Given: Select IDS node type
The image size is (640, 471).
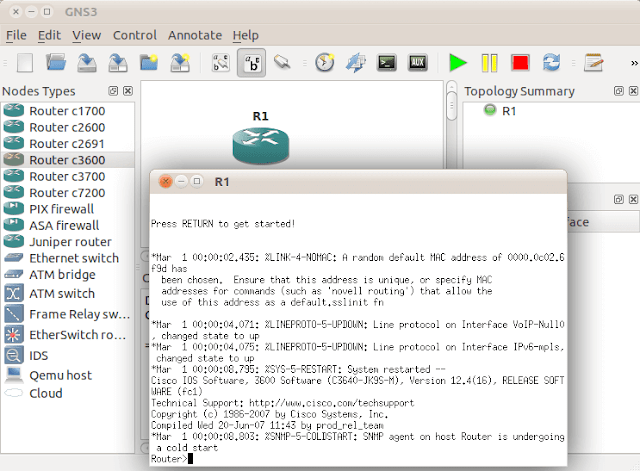Looking at the screenshot, I should (x=68, y=355).
